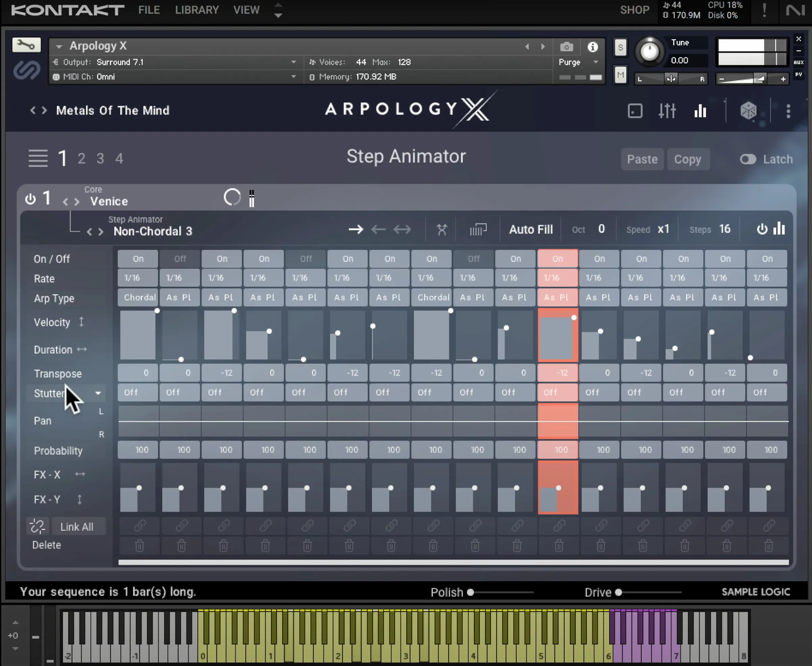Go to previous Non-Chordal 3 pattern

(89, 231)
